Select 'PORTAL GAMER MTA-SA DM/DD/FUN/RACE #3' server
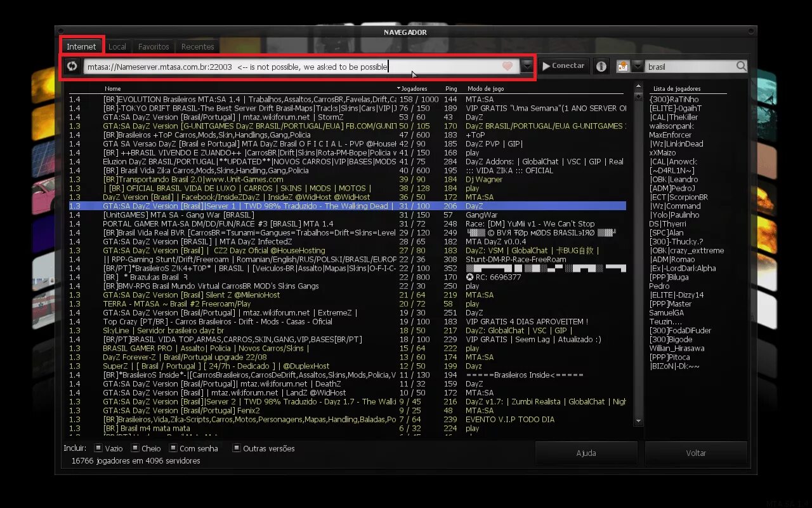 point(348,224)
